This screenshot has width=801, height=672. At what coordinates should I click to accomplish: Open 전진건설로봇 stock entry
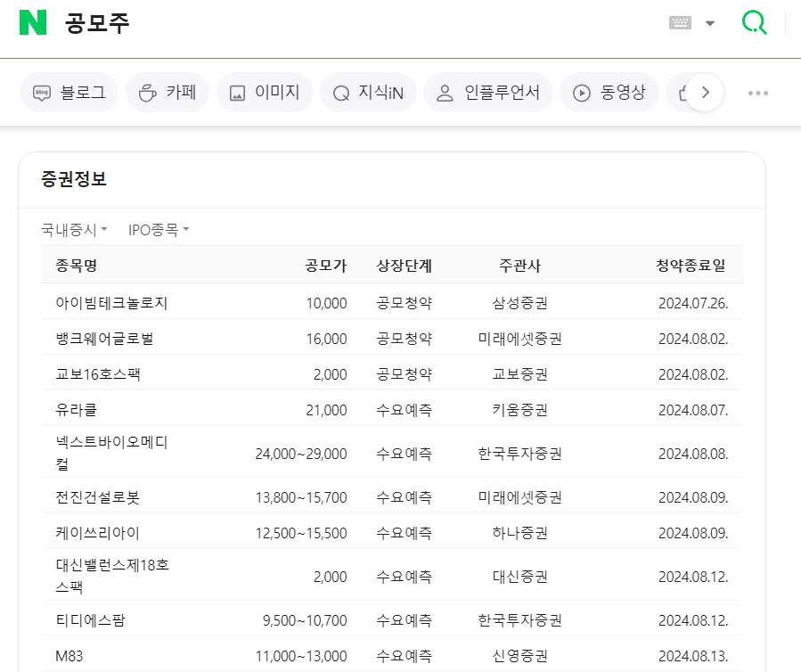pos(98,497)
